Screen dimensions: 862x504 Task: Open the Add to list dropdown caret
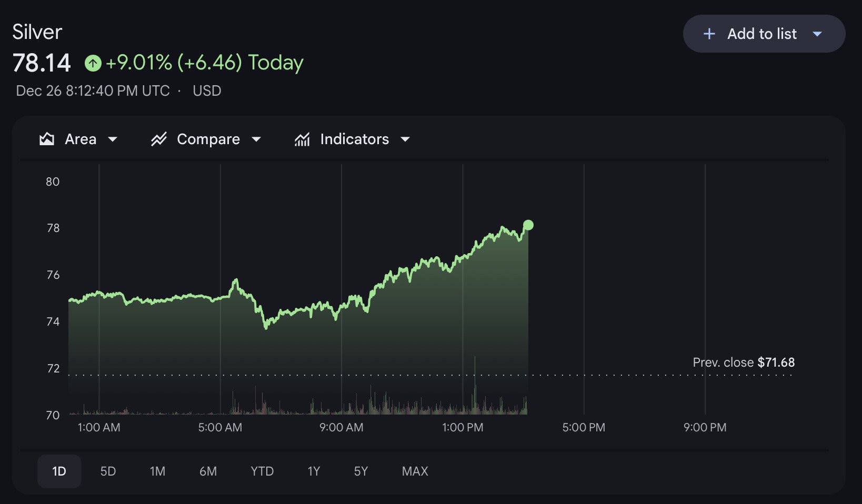817,34
